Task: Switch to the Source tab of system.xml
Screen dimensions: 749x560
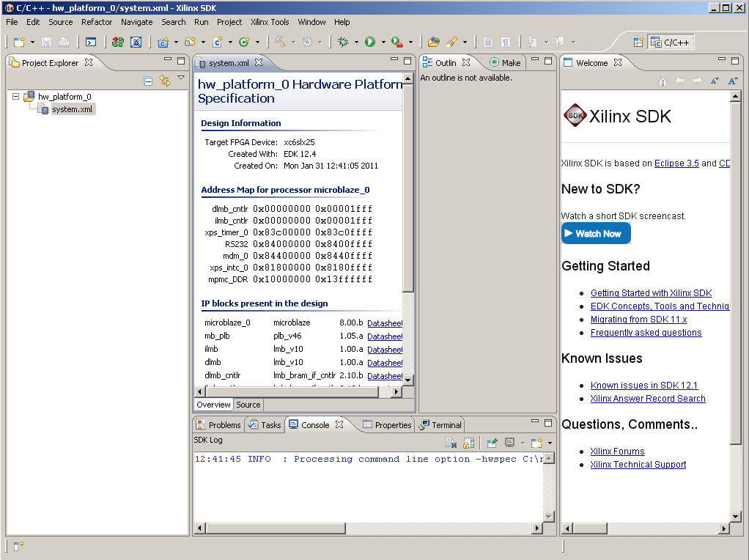Action: pyautogui.click(x=248, y=405)
